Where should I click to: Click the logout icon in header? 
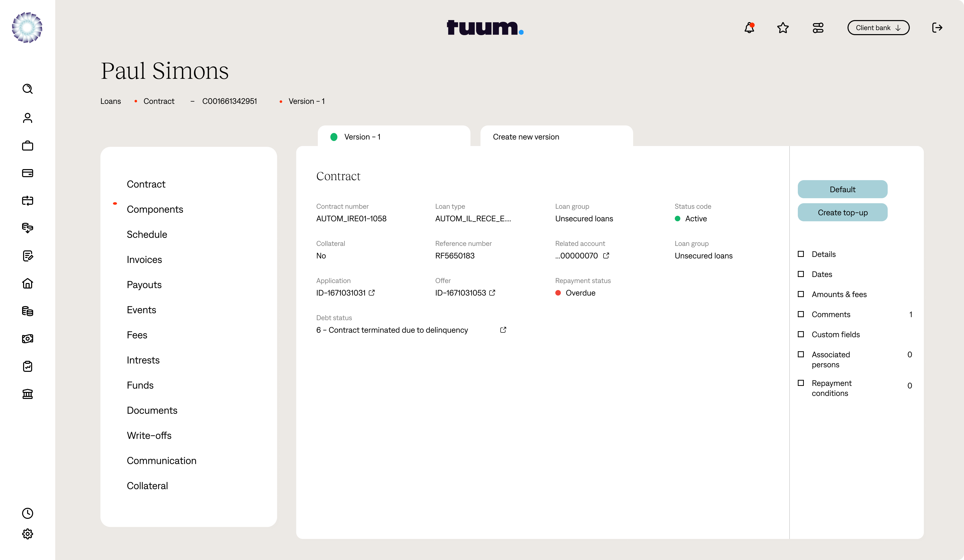pyautogui.click(x=937, y=28)
